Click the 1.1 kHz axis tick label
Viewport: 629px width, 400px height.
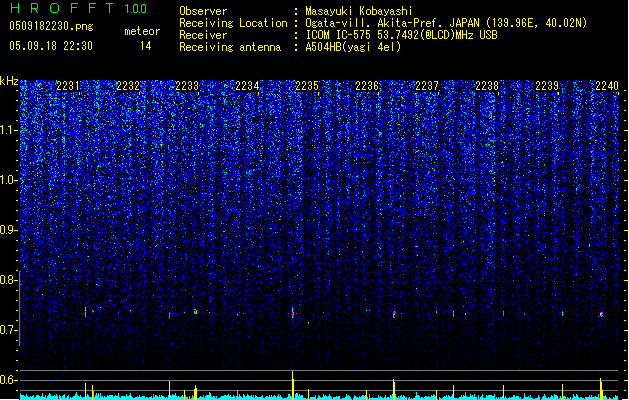(x=8, y=130)
